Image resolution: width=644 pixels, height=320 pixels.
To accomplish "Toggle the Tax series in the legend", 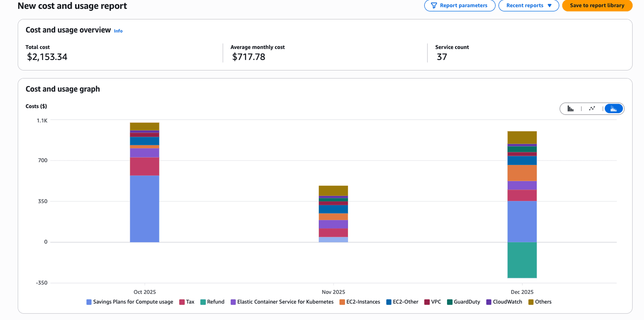I will (190, 302).
